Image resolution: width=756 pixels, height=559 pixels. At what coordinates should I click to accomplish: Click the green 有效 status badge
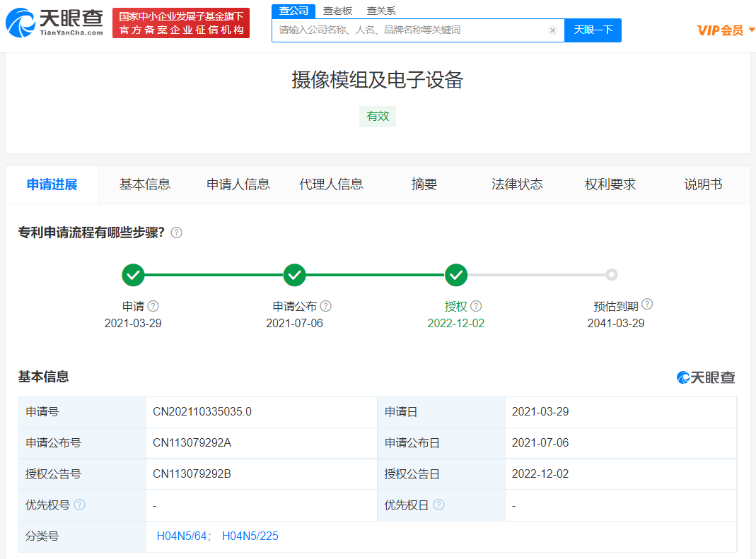[378, 116]
